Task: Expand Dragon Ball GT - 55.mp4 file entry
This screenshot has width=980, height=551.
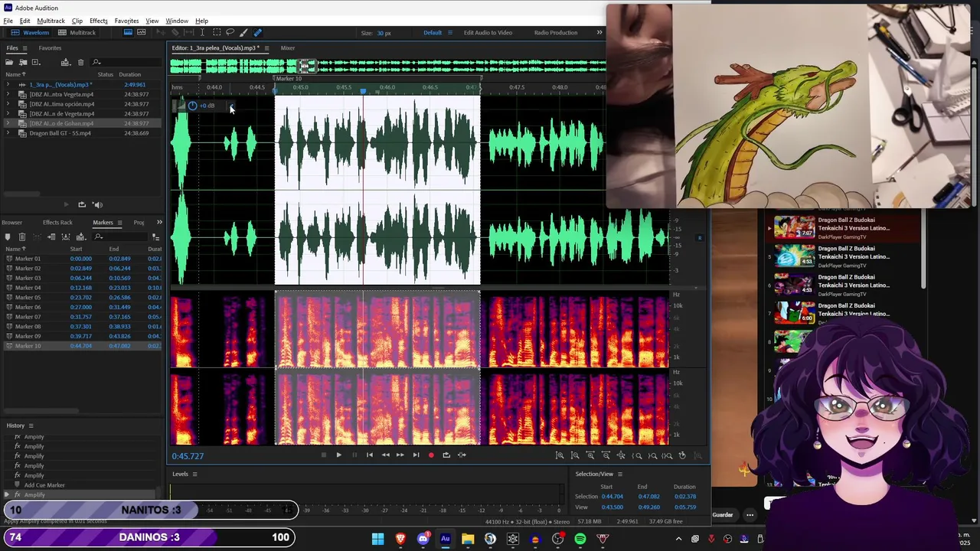Action: tap(8, 133)
